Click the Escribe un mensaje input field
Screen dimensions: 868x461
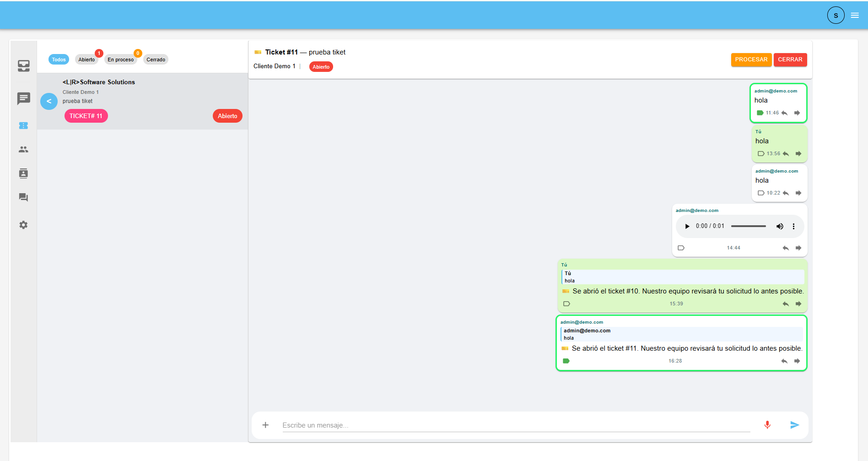pos(516,425)
